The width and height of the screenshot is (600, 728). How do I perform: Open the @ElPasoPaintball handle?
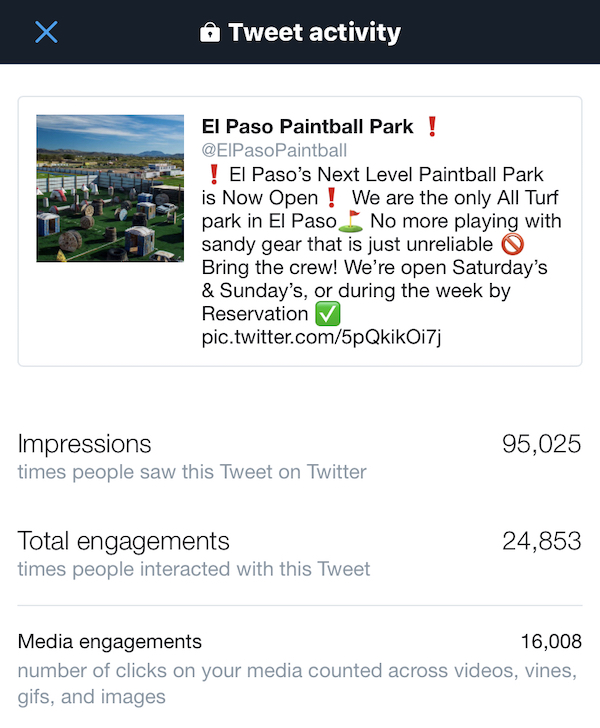274,150
